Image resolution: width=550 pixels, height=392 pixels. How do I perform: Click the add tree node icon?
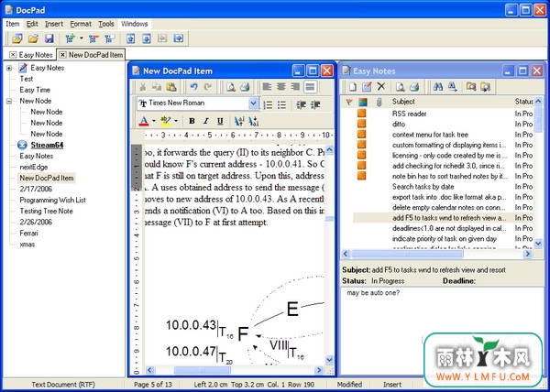(71, 38)
